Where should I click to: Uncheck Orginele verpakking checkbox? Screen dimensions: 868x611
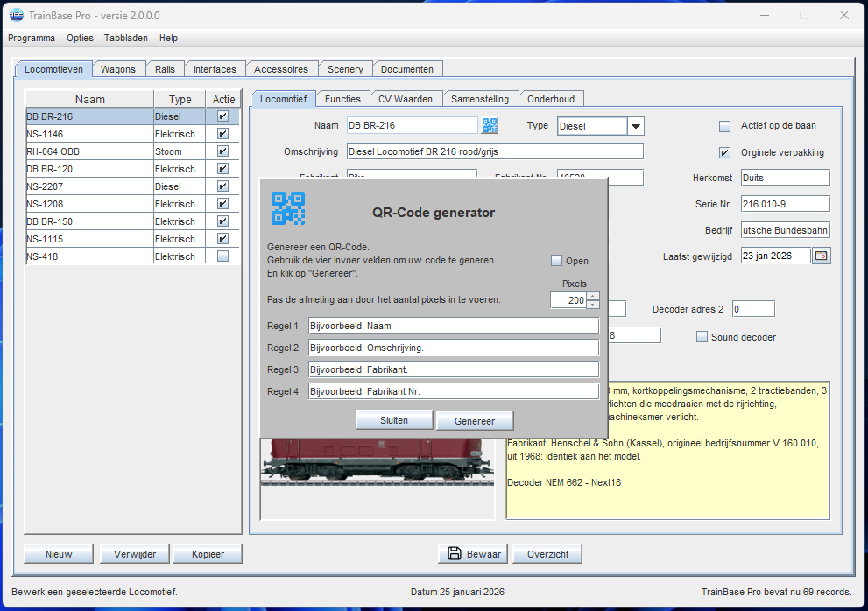pos(724,152)
